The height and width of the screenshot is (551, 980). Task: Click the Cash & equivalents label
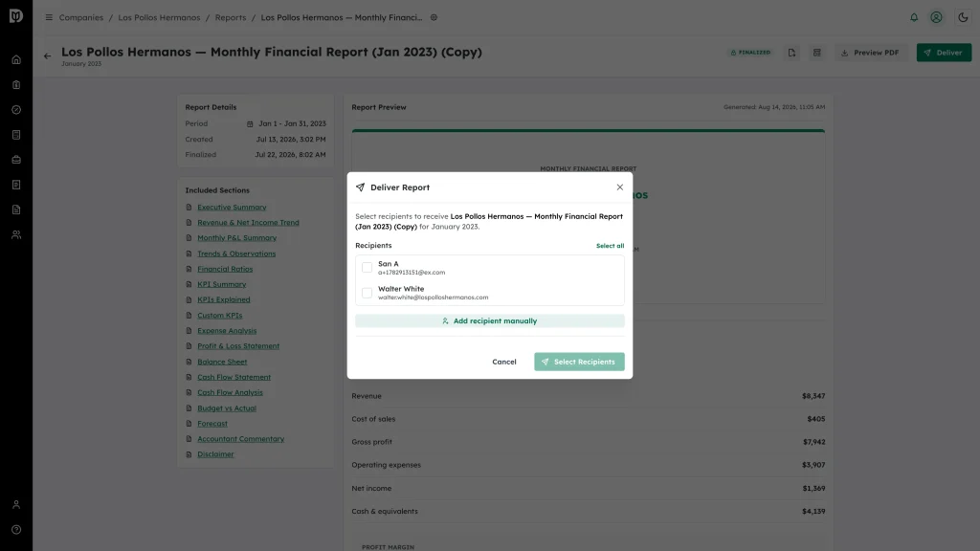385,511
